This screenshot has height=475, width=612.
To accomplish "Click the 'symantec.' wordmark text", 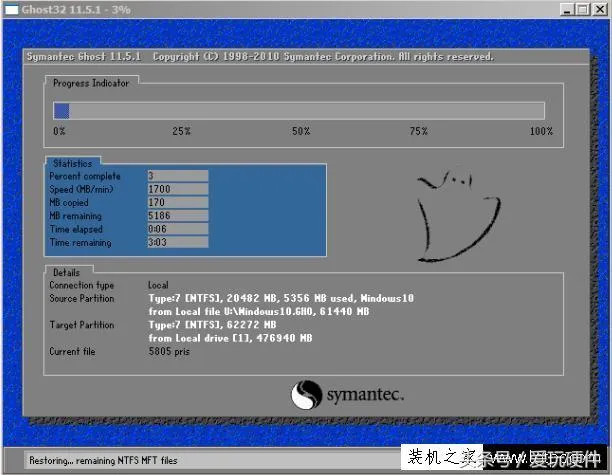I will 365,395.
